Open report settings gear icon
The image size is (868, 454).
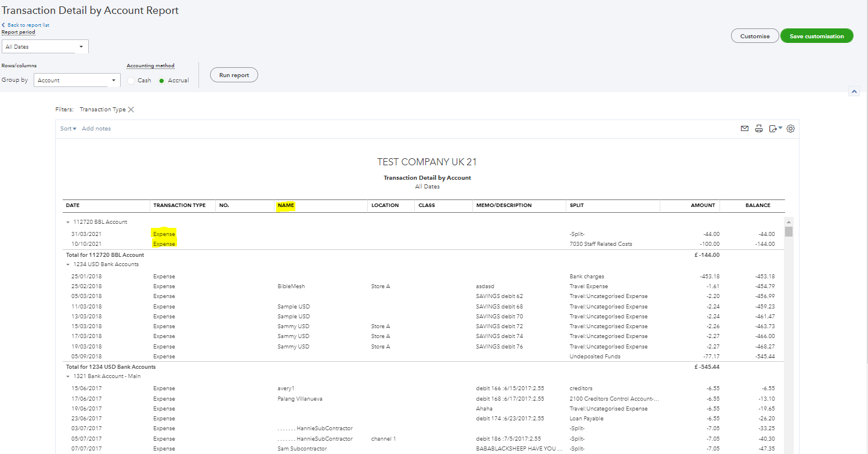[790, 129]
